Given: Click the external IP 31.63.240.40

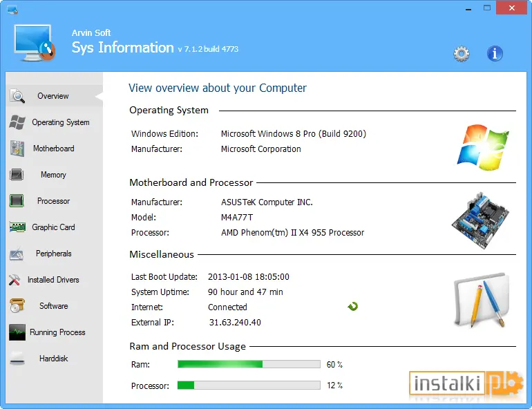Looking at the screenshot, I should point(235,322).
